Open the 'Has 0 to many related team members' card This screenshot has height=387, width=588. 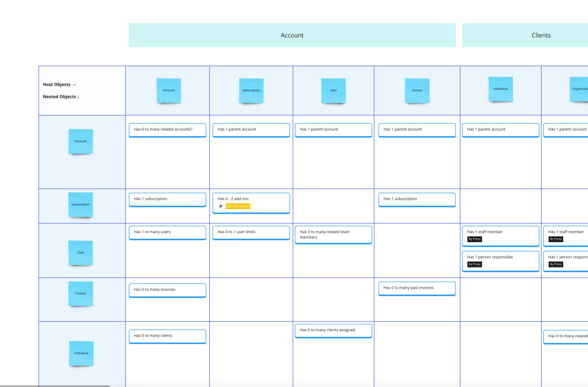pyautogui.click(x=333, y=235)
